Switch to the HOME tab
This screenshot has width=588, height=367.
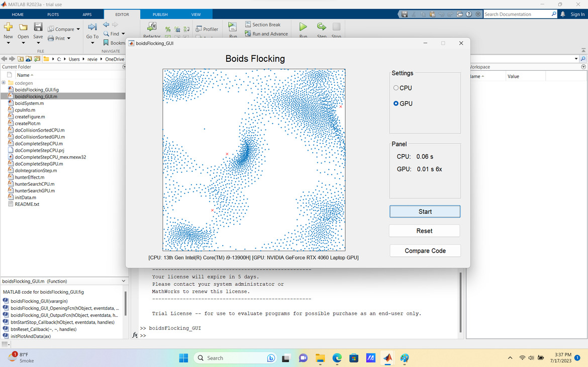tap(18, 14)
